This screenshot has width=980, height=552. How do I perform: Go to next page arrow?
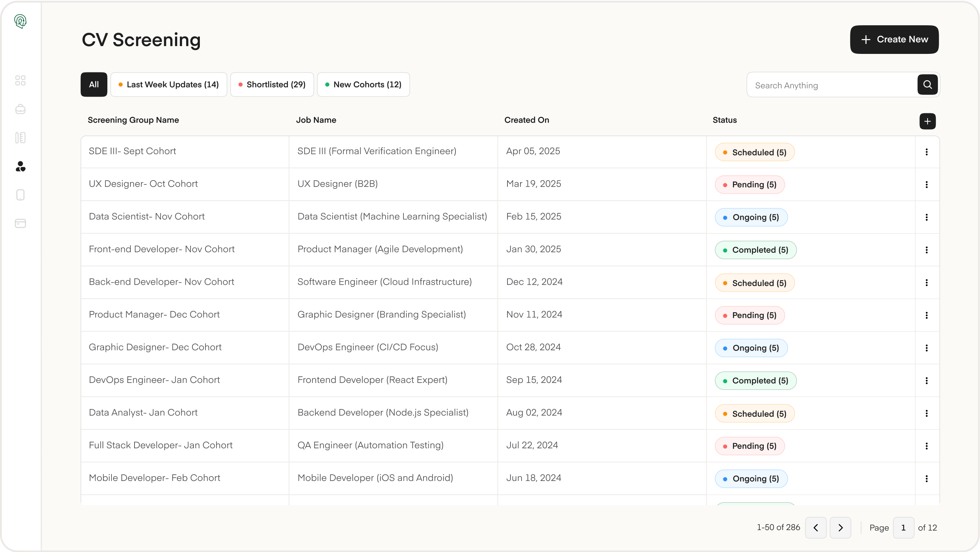(x=840, y=527)
